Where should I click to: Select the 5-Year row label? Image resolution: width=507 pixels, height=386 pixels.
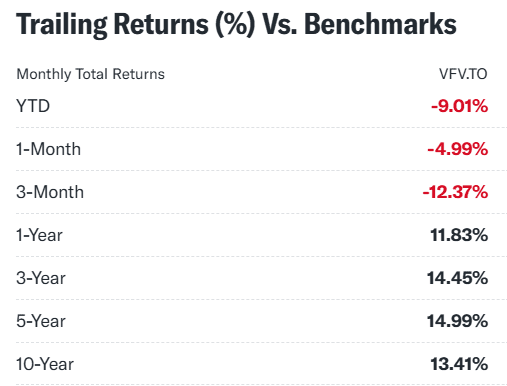point(41,321)
